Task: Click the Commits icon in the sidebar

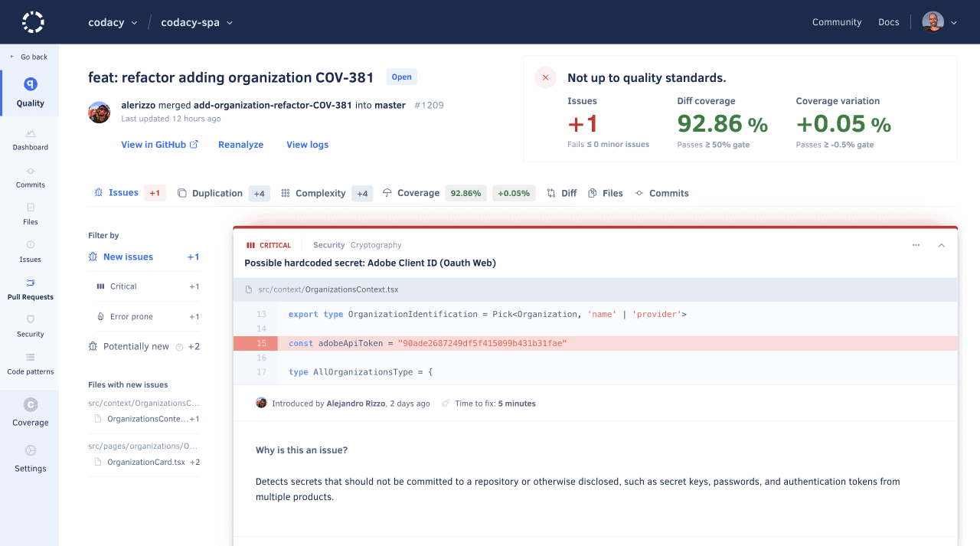Action: [30, 178]
